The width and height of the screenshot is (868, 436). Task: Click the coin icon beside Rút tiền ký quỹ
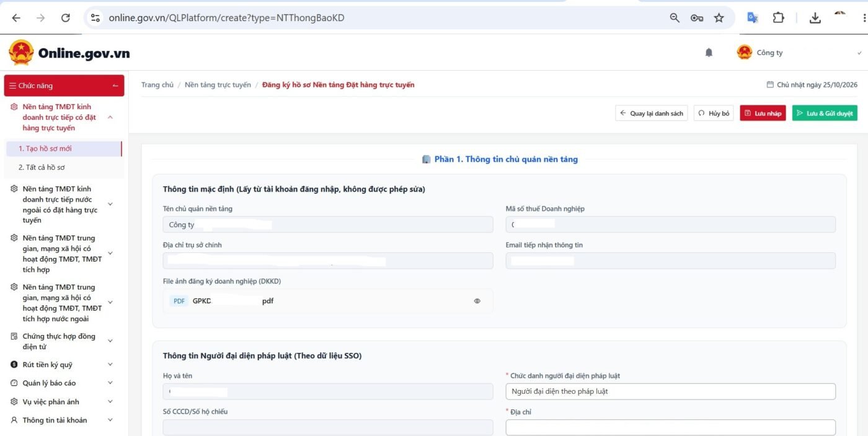click(x=14, y=365)
